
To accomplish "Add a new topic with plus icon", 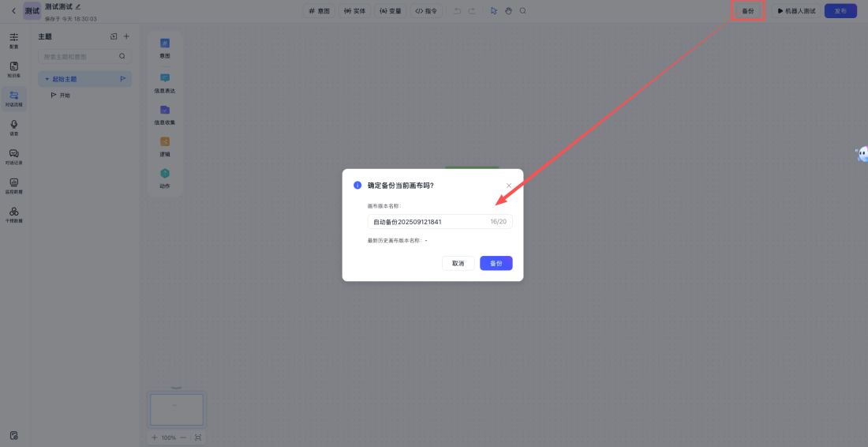I will [x=126, y=36].
